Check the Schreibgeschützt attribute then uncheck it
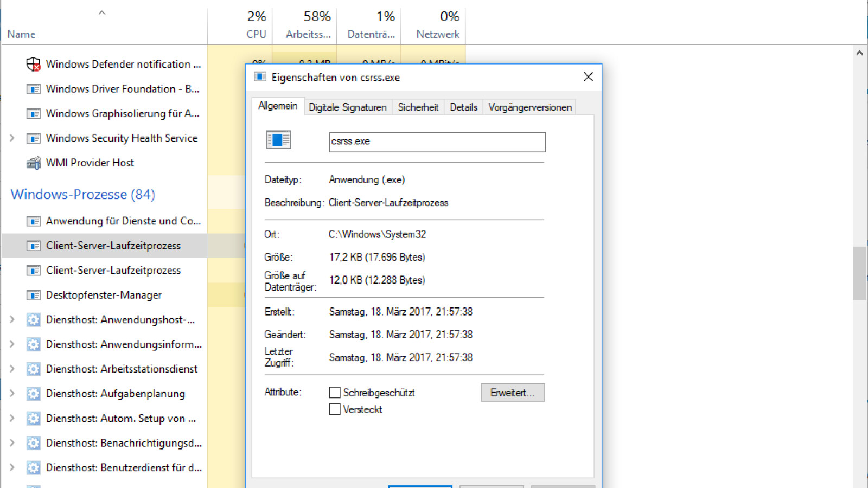 (334, 392)
